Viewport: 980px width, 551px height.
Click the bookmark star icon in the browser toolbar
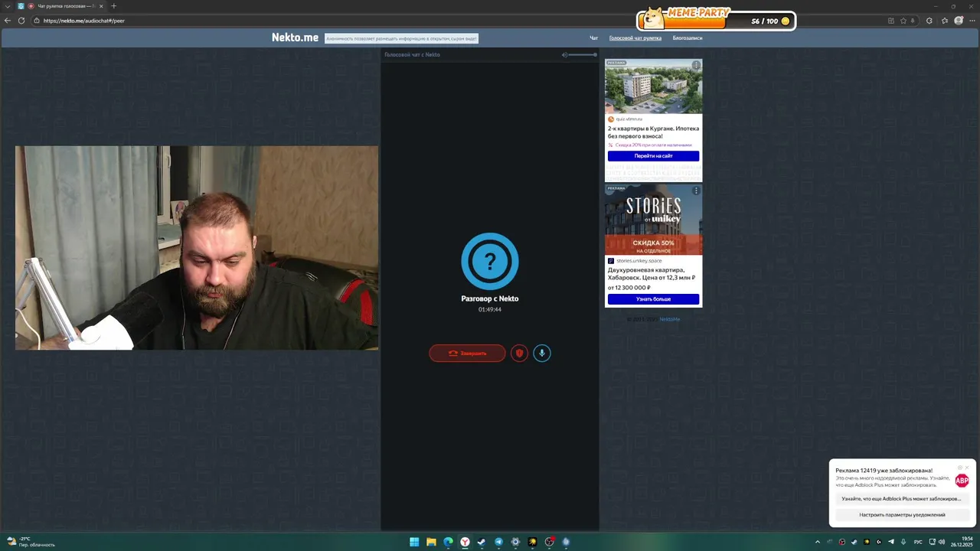pos(903,21)
